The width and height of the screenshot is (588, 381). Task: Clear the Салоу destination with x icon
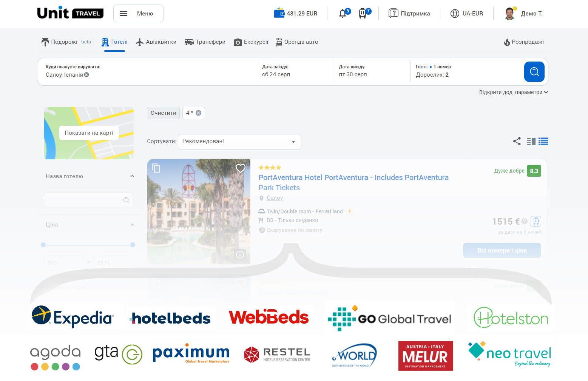pyautogui.click(x=86, y=75)
